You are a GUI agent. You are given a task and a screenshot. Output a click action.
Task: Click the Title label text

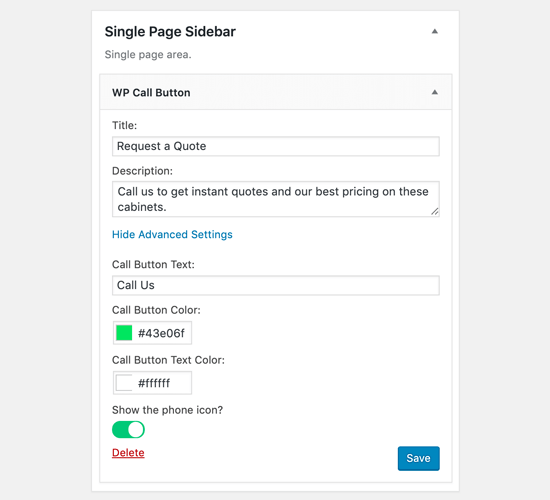point(125,125)
